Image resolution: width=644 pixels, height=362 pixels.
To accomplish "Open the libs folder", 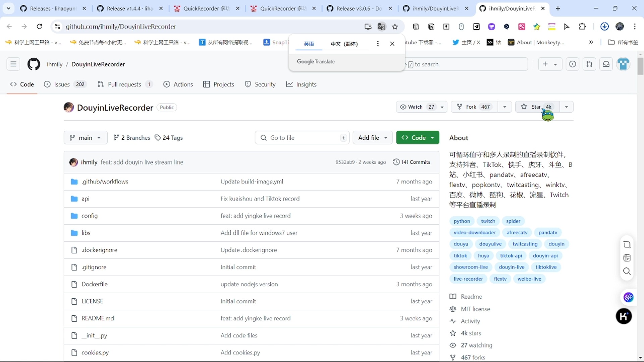I will tap(86, 233).
